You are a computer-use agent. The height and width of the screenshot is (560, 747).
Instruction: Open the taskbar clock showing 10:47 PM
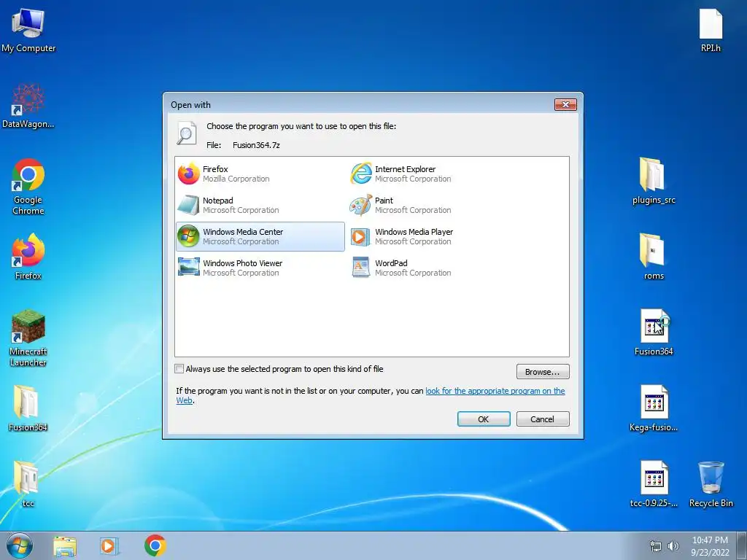click(710, 546)
